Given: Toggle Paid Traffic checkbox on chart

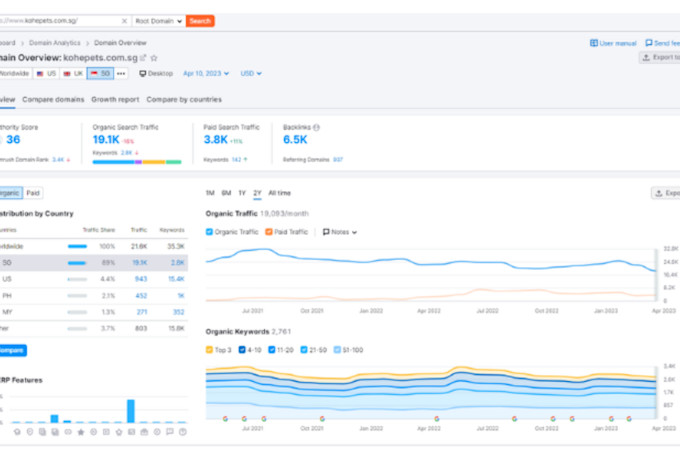Looking at the screenshot, I should point(269,232).
